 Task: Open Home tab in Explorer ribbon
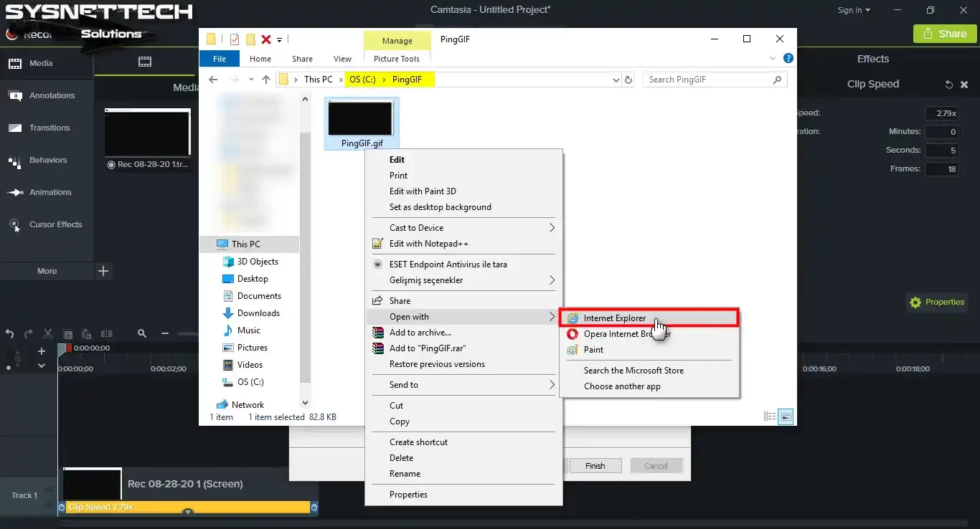(260, 59)
